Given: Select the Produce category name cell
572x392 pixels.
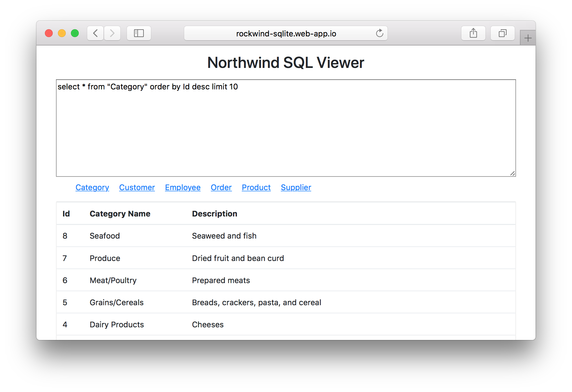Looking at the screenshot, I should click(105, 258).
